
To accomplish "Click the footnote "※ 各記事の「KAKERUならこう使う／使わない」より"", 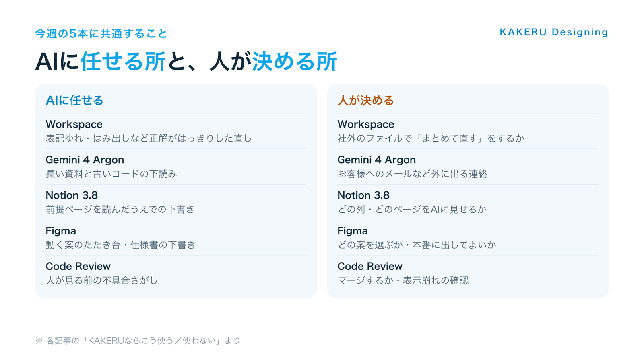I will (x=138, y=341).
